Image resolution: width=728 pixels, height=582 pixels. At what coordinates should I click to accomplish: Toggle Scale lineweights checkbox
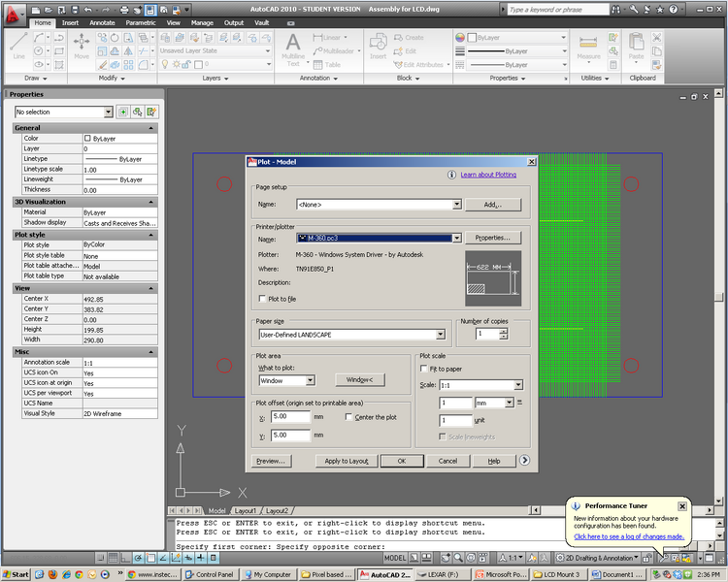pos(443,436)
